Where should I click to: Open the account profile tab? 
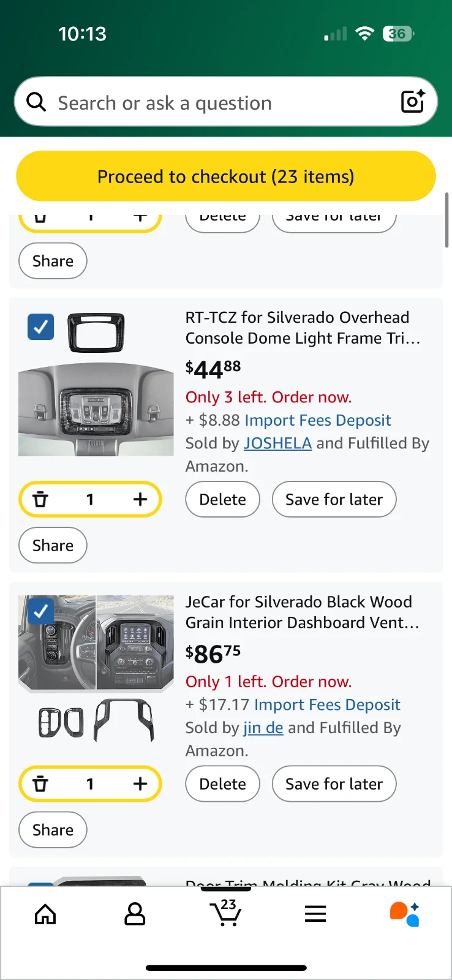[135, 914]
